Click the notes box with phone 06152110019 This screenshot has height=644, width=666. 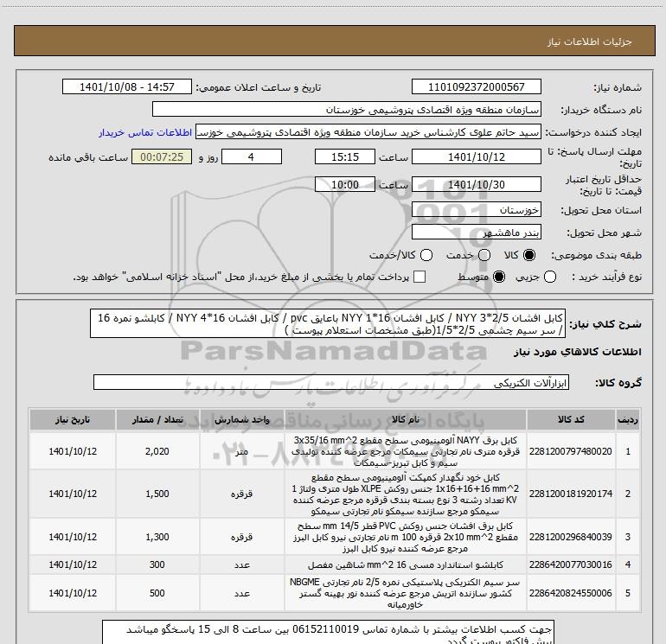click(x=328, y=633)
